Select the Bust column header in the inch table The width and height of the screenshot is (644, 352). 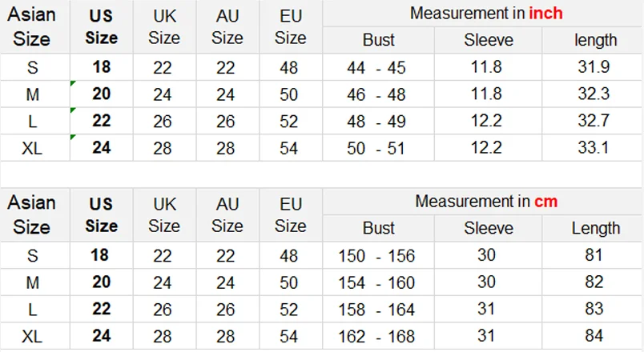click(x=378, y=40)
